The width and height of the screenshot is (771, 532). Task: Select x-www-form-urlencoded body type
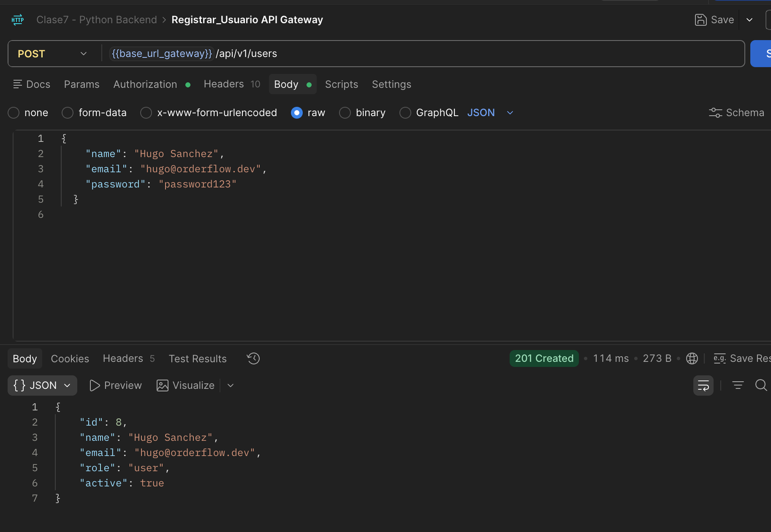point(209,113)
